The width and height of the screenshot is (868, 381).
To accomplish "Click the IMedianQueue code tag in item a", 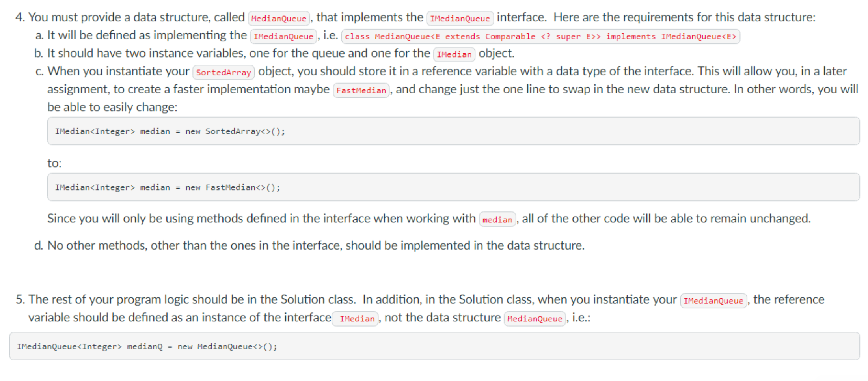I will pyautogui.click(x=283, y=36).
